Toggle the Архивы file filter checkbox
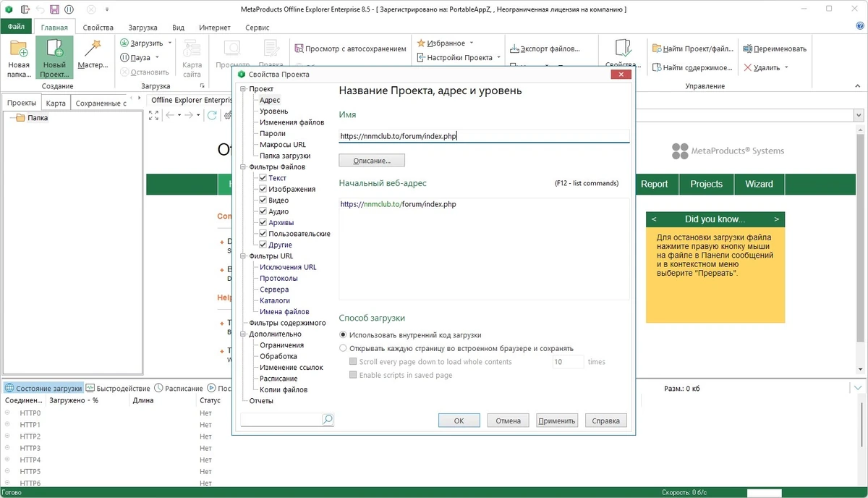 [263, 223]
